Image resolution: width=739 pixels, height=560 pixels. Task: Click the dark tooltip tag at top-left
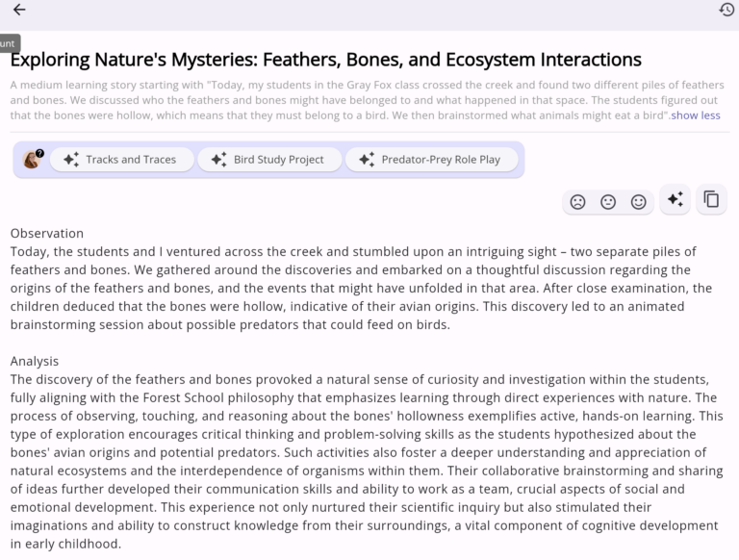(x=9, y=43)
